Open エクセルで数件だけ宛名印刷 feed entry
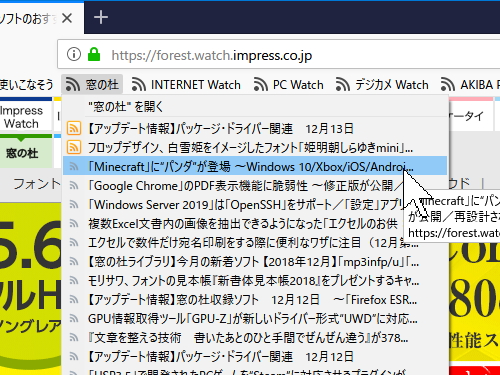Viewport: 500px width, 375px height. click(255, 242)
